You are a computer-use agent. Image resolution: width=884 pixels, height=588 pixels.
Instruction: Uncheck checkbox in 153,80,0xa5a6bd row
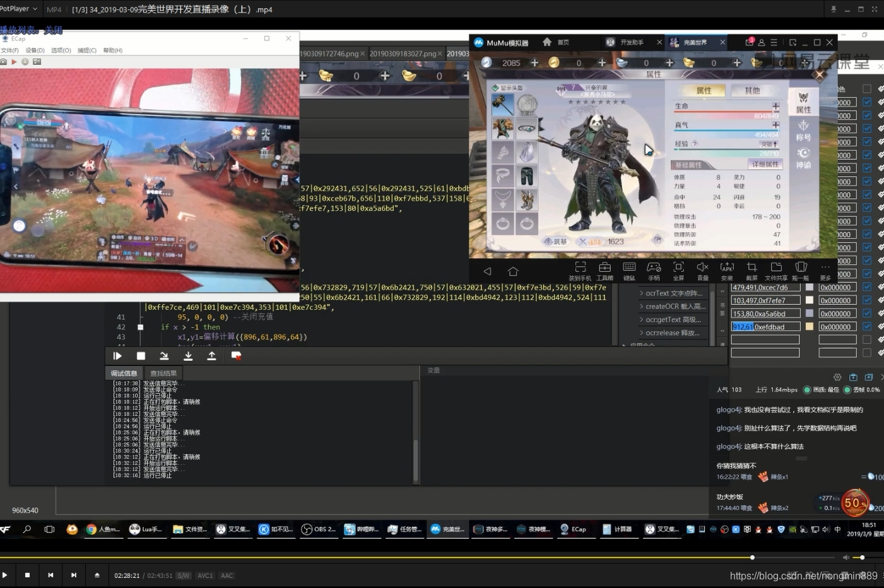coord(867,314)
